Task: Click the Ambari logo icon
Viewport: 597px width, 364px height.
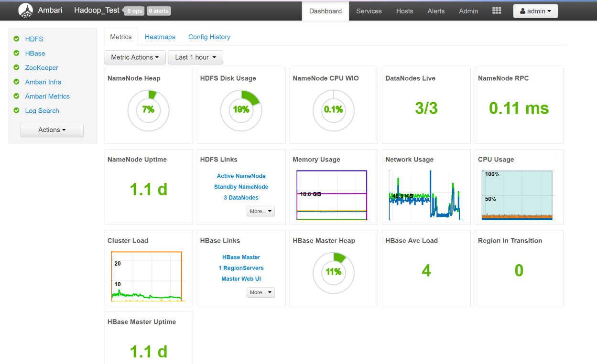Action: click(26, 11)
